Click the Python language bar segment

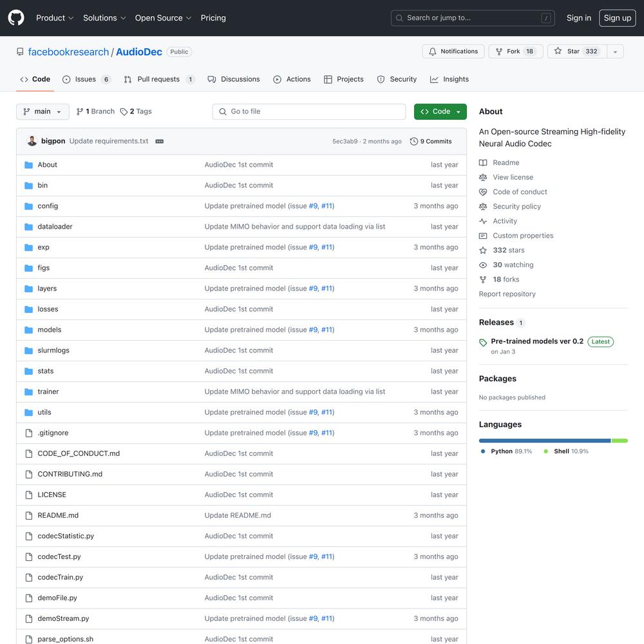point(545,440)
